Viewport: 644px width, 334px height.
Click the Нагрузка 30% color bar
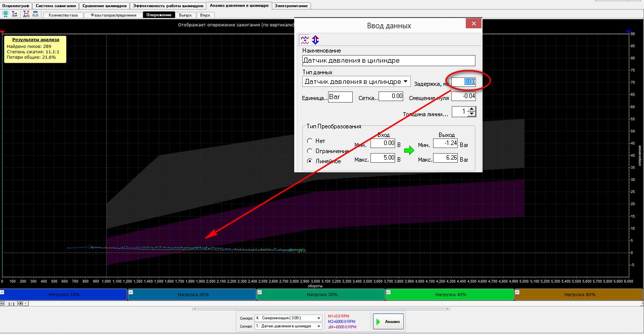coord(321,295)
